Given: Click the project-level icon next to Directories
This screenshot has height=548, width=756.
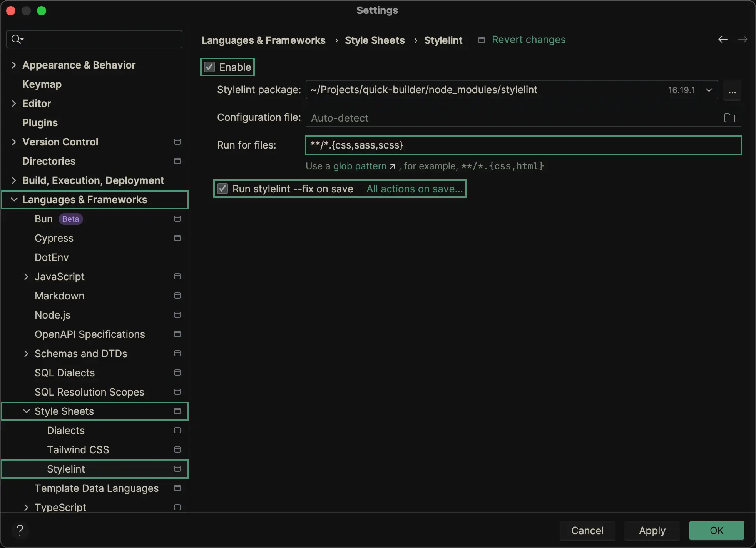Looking at the screenshot, I should point(177,161).
